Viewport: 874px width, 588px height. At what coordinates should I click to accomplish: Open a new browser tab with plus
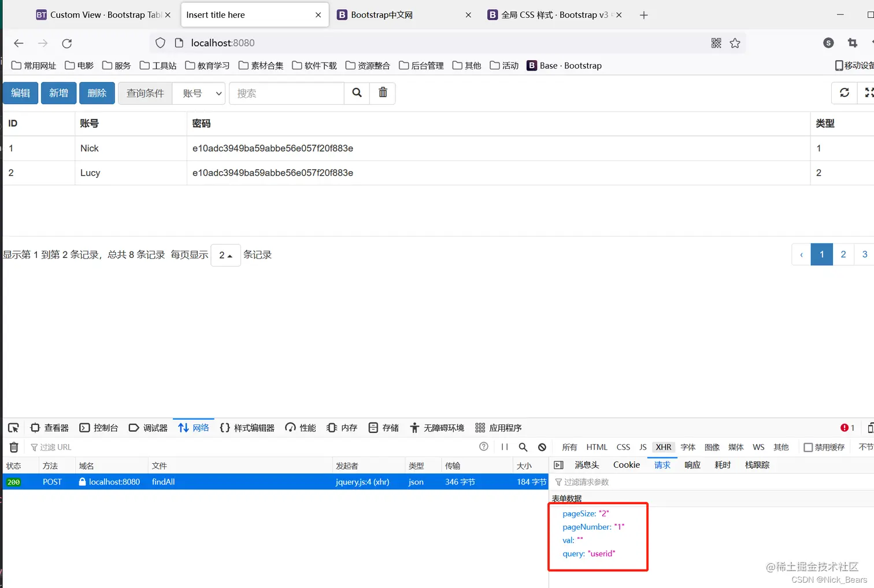coord(644,15)
